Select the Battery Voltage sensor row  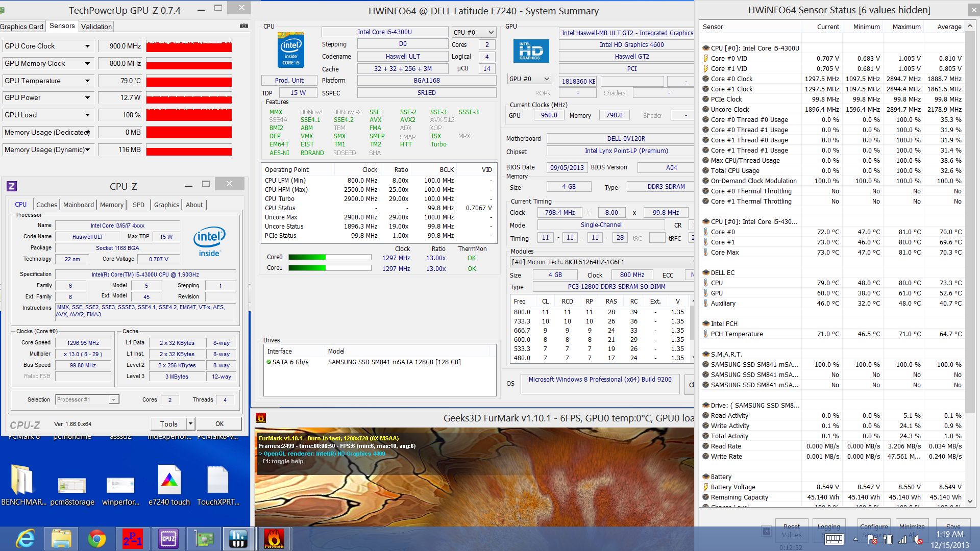pyautogui.click(x=832, y=487)
